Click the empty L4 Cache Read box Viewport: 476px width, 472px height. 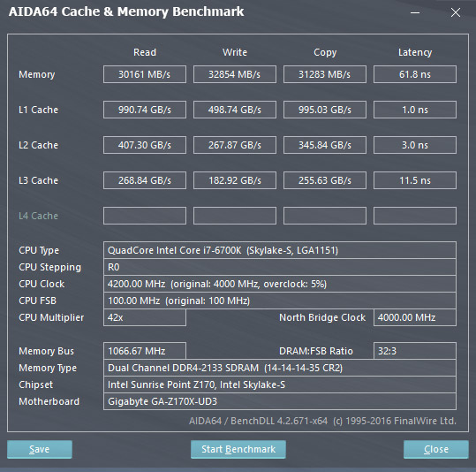(x=145, y=216)
